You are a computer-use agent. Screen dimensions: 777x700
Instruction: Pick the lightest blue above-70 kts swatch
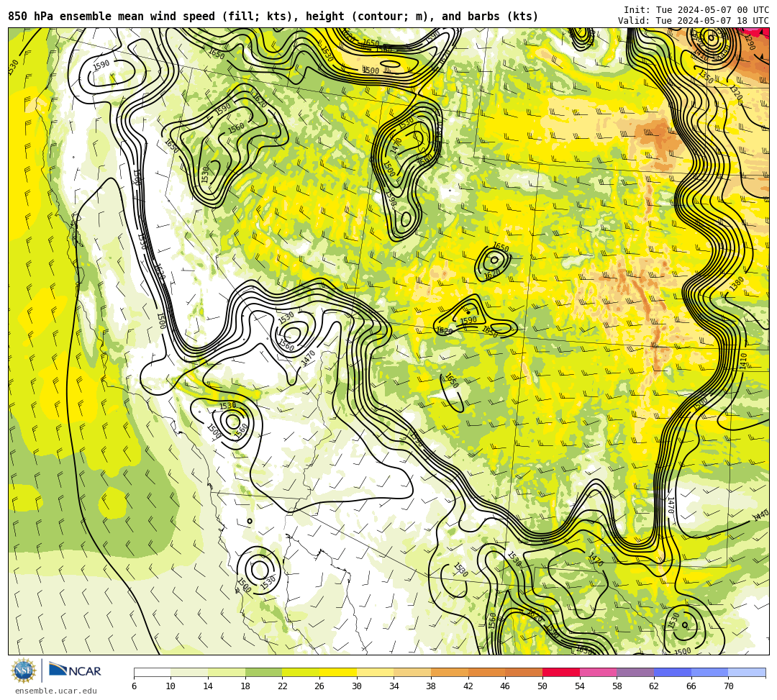(747, 672)
